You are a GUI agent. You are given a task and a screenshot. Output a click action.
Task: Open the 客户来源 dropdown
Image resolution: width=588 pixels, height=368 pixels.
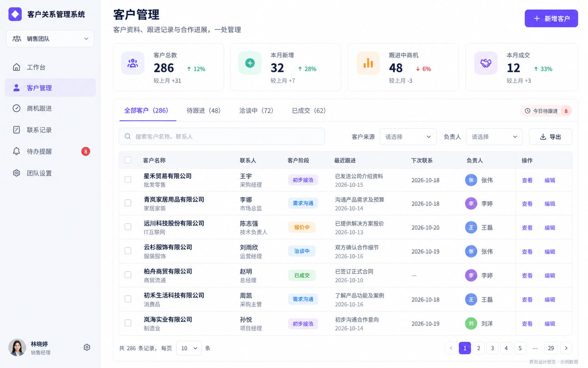[x=408, y=137]
